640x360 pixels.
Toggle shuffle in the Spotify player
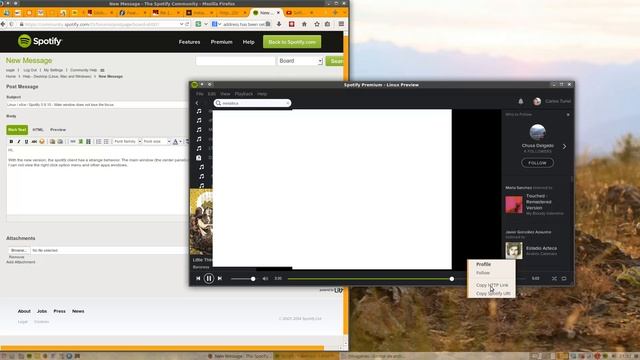tap(554, 278)
